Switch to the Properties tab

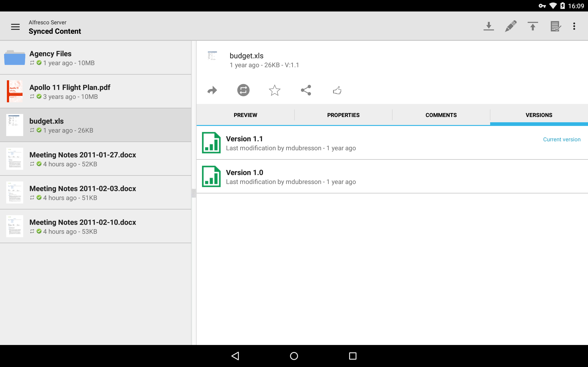343,115
